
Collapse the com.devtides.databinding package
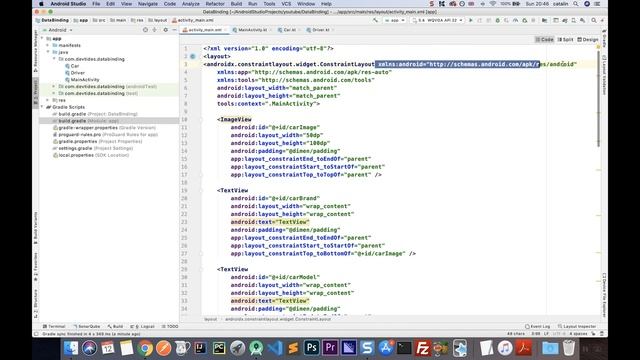coord(54,59)
